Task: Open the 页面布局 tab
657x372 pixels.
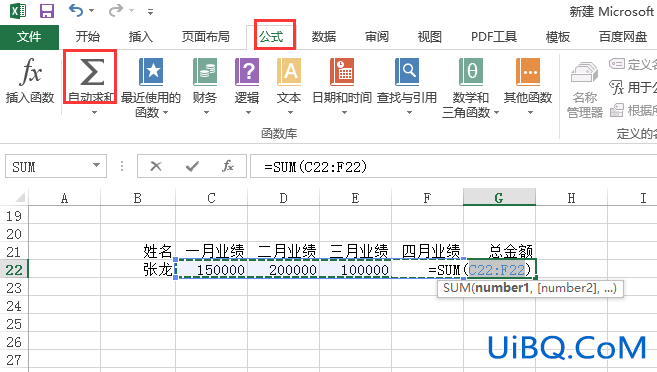Action: pos(205,37)
